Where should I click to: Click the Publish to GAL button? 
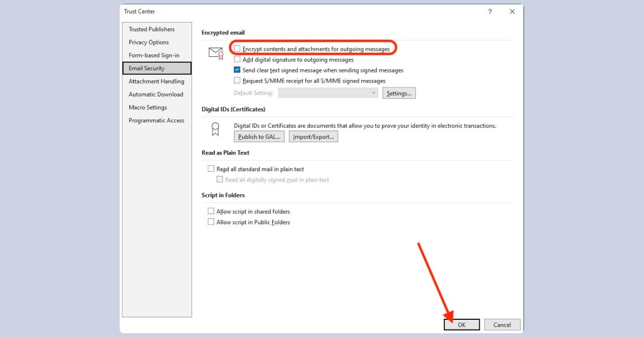click(x=259, y=136)
